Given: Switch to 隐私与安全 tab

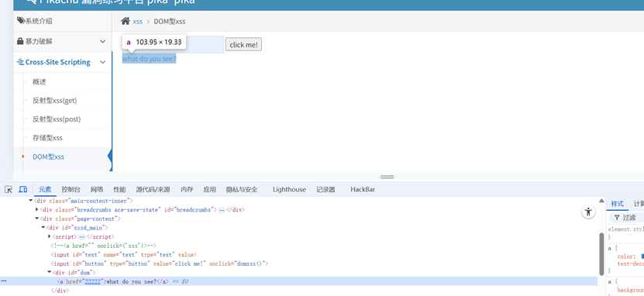Looking at the screenshot, I should point(242,189).
